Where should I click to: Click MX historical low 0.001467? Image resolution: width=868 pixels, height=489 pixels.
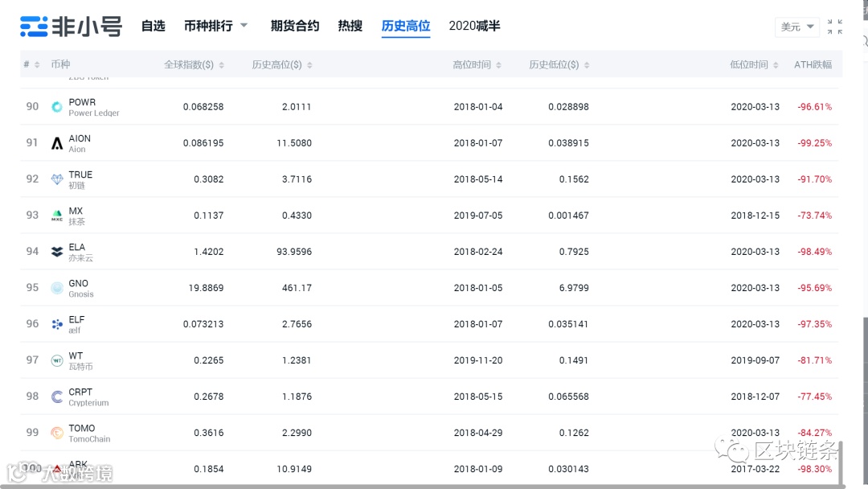click(x=568, y=216)
